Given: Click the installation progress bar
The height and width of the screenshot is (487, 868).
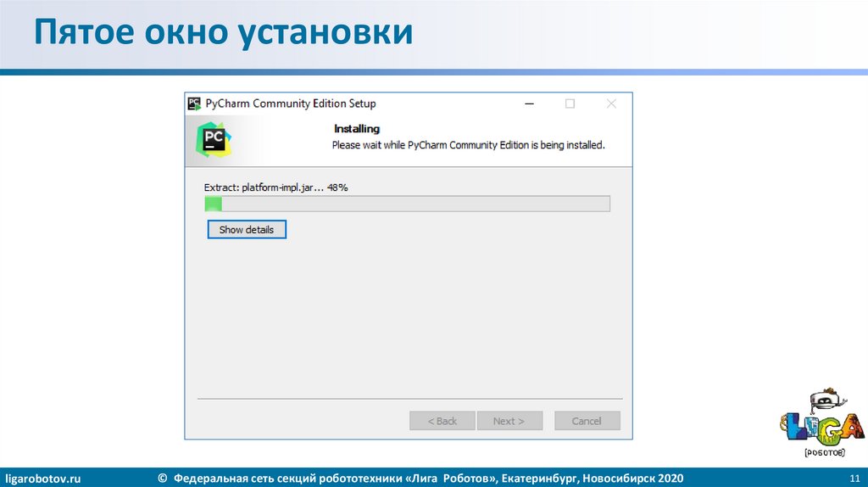Looking at the screenshot, I should point(408,204).
